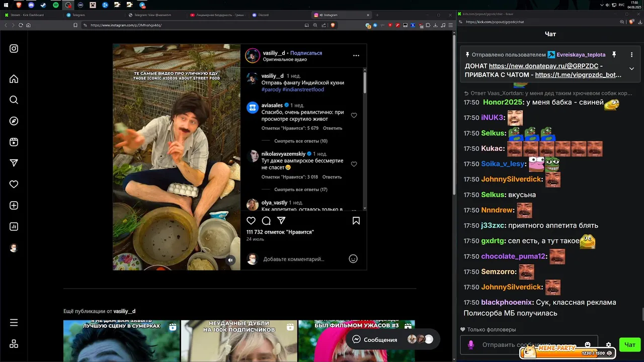644x362 pixels.
Task: Click the Instagram URL address bar
Action: click(x=191, y=25)
